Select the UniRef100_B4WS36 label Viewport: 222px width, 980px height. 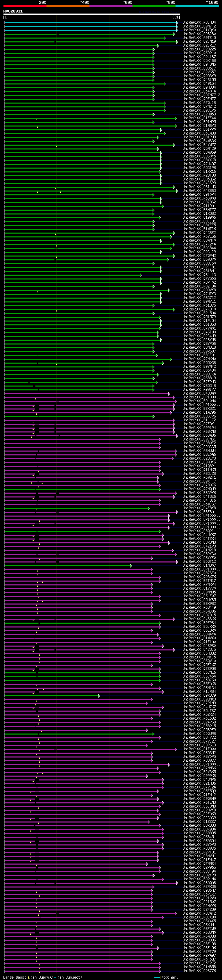(x=199, y=141)
